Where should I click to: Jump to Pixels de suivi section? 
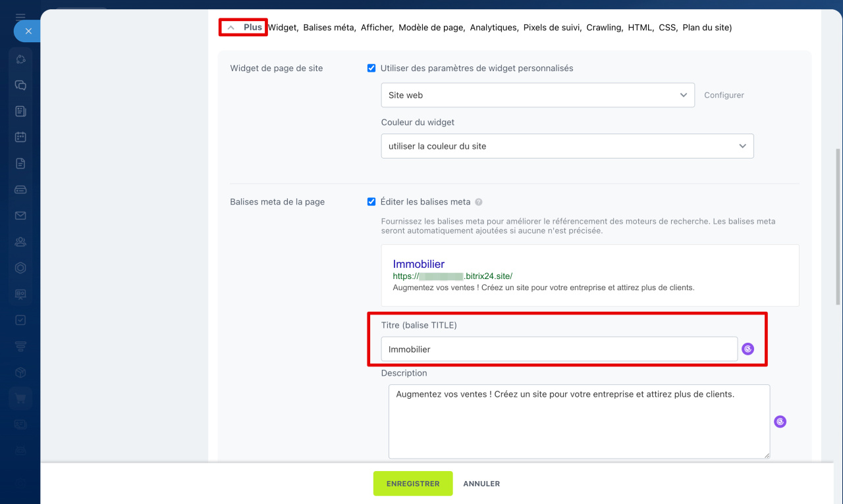[x=552, y=28]
